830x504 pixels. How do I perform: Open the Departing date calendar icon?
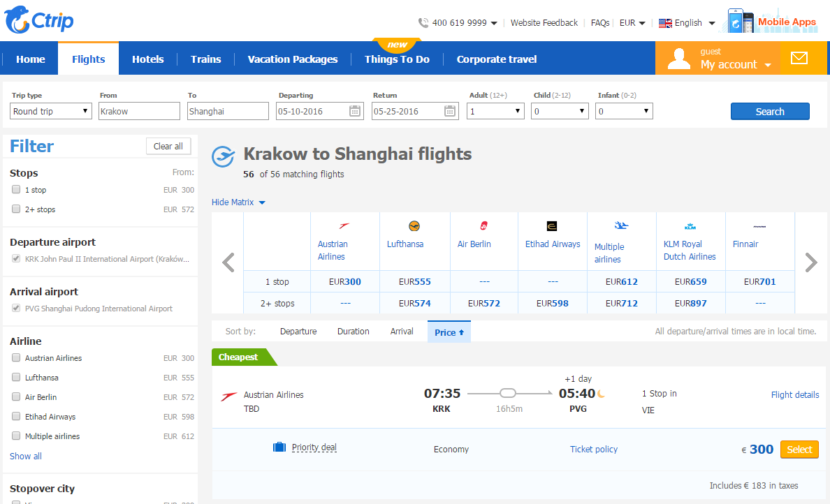click(355, 111)
